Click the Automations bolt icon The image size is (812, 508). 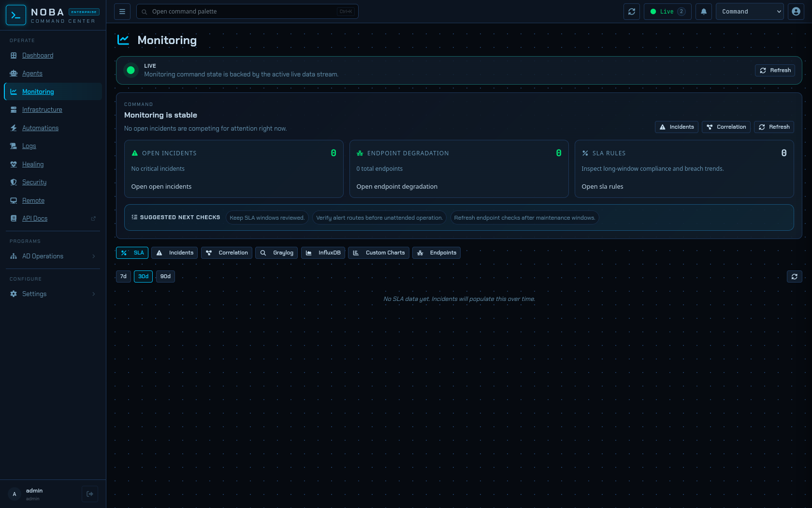pos(14,128)
